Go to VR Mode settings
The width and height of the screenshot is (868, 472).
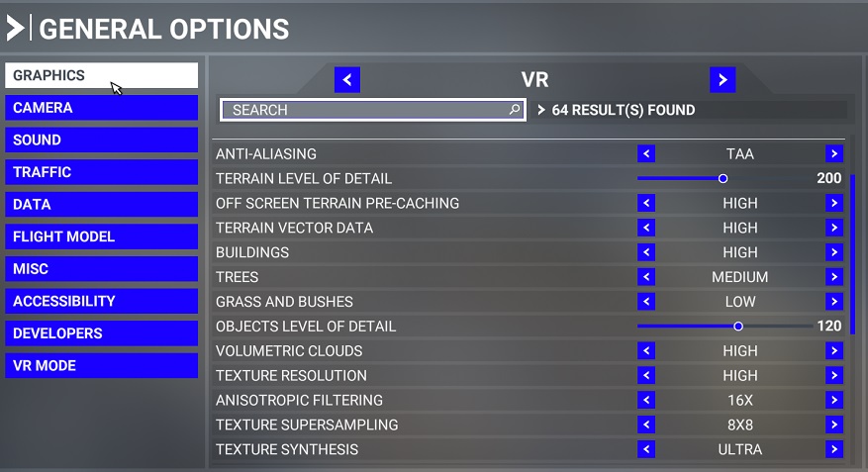(101, 365)
